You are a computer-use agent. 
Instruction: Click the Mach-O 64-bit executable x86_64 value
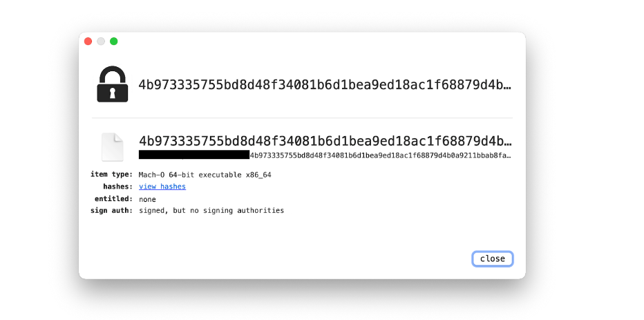[205, 175]
